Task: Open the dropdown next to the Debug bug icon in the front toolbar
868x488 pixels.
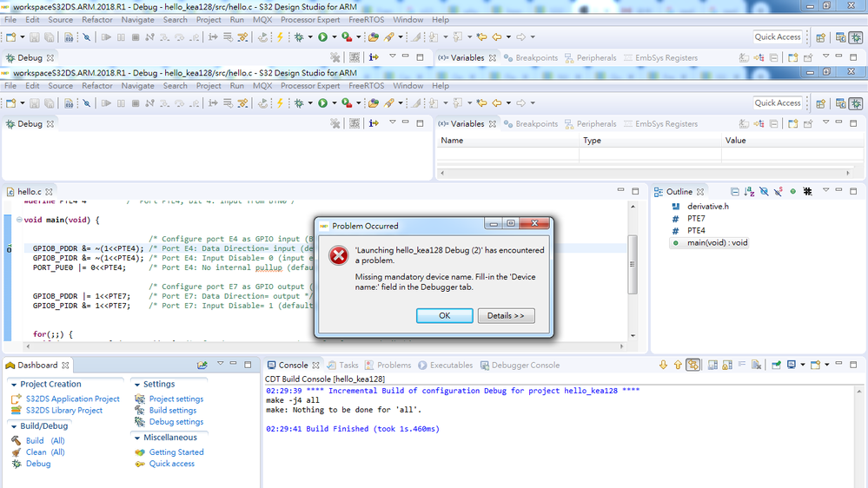Action: pos(310,103)
